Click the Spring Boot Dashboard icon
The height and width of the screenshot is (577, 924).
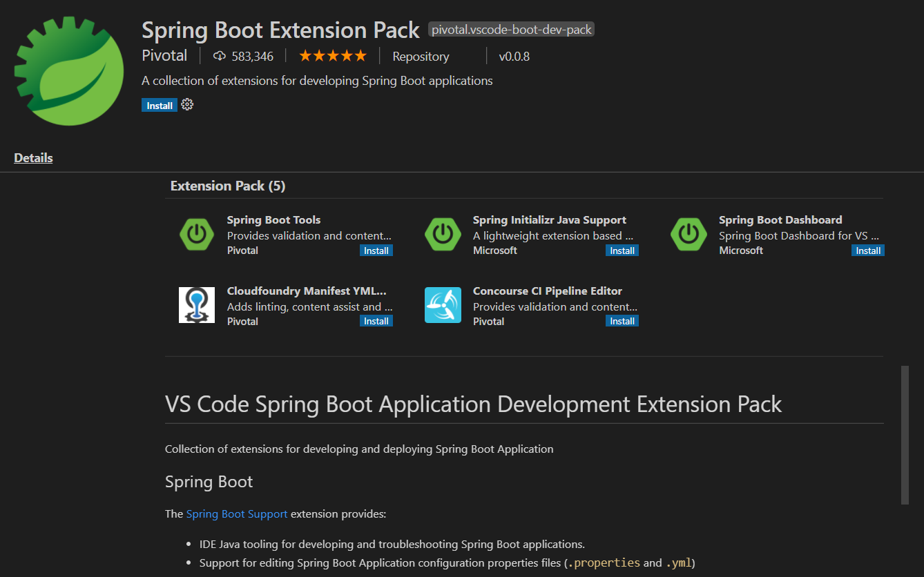(689, 234)
